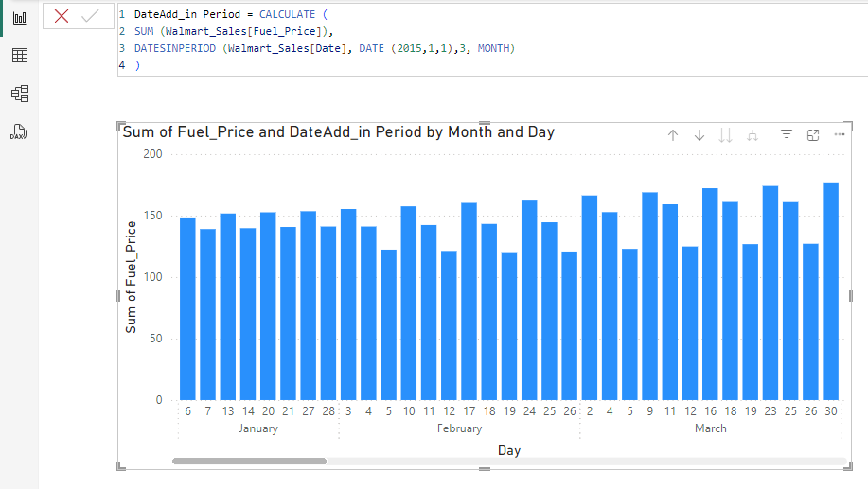Click the chart's horizontal scrollbar thumb
The image size is (868, 489).
(249, 462)
